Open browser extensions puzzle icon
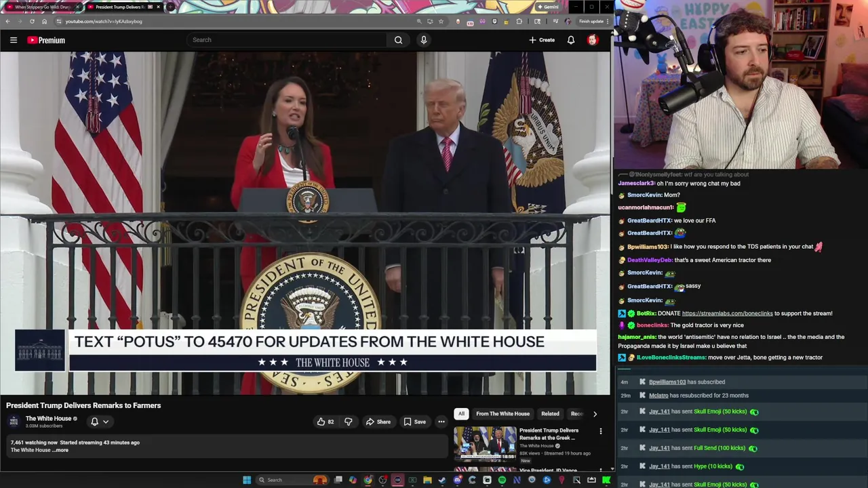Image resolution: width=868 pixels, height=488 pixels. [519, 21]
